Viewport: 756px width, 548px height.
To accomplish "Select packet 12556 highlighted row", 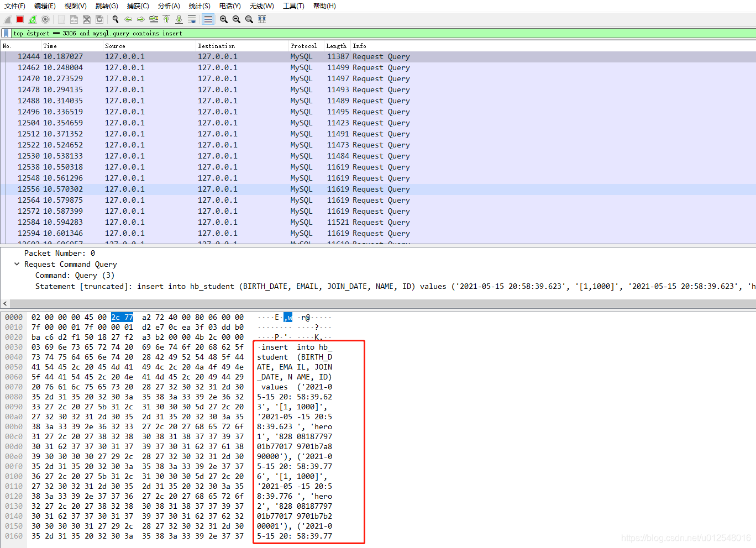I will click(x=378, y=189).
